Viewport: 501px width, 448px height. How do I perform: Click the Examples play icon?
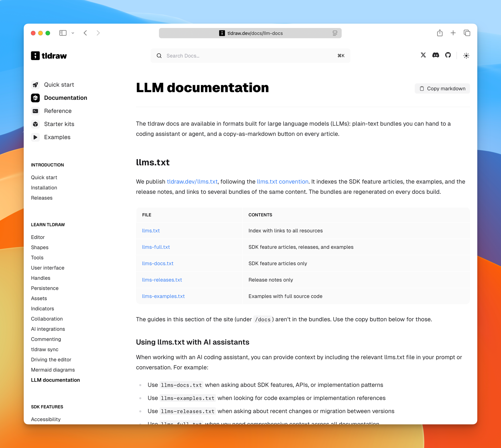coord(35,137)
